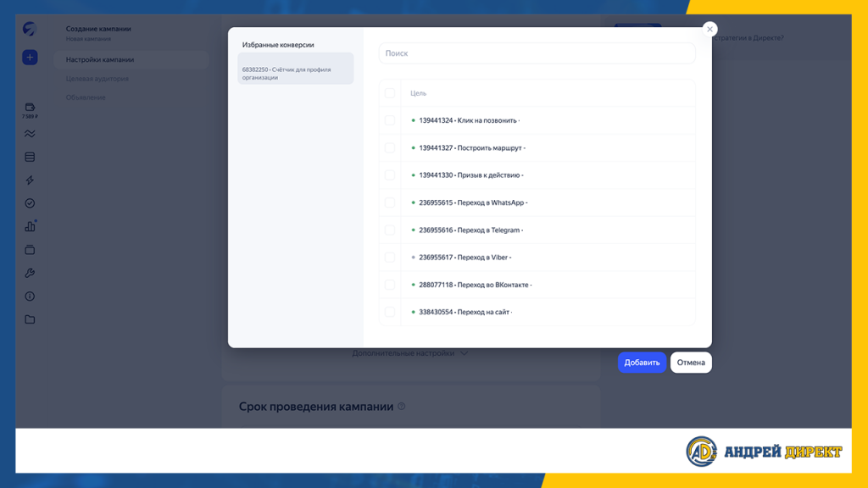The width and height of the screenshot is (868, 488).
Task: Check goal 139441324 Клик на позвонить
Action: point(390,120)
